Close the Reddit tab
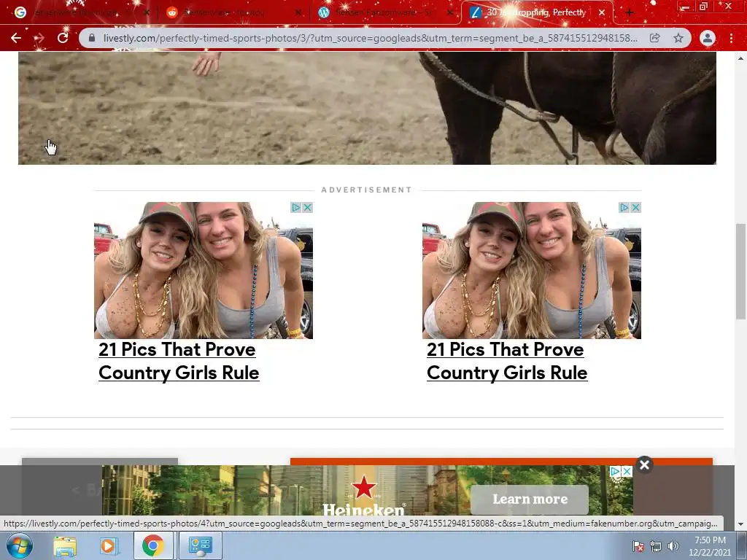Viewport: 747px width, 560px height. click(298, 12)
